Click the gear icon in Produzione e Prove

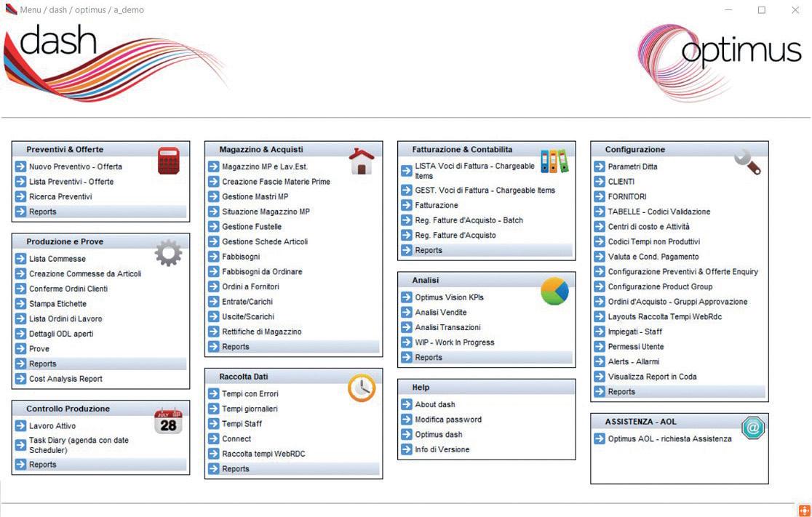[168, 253]
